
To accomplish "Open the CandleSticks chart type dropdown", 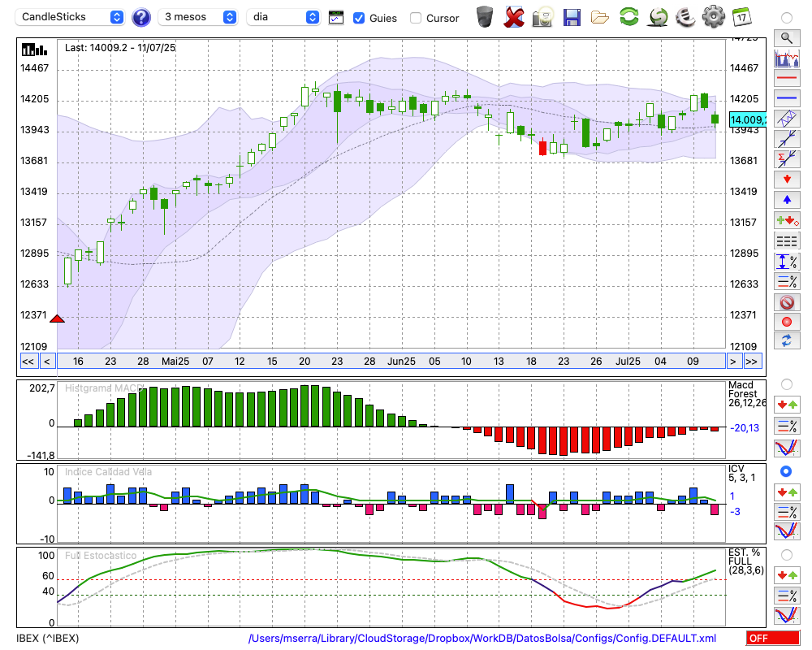I will [x=70, y=17].
